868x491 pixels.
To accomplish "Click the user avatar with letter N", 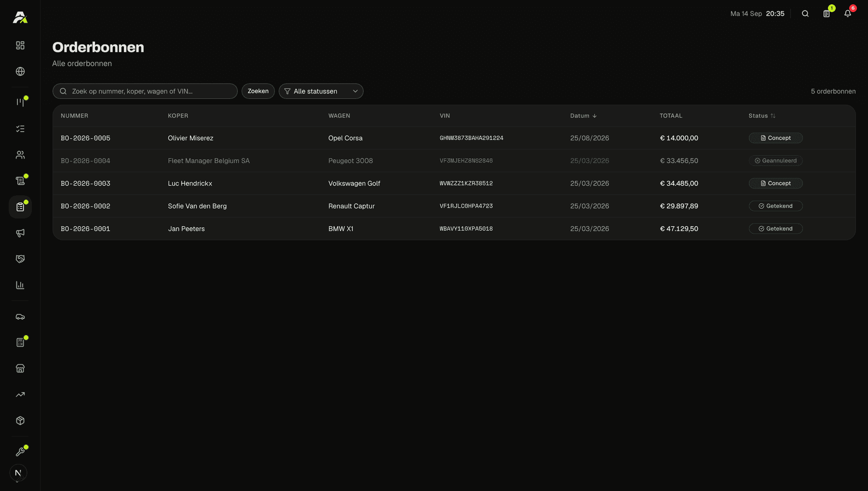I will pos(18,473).
